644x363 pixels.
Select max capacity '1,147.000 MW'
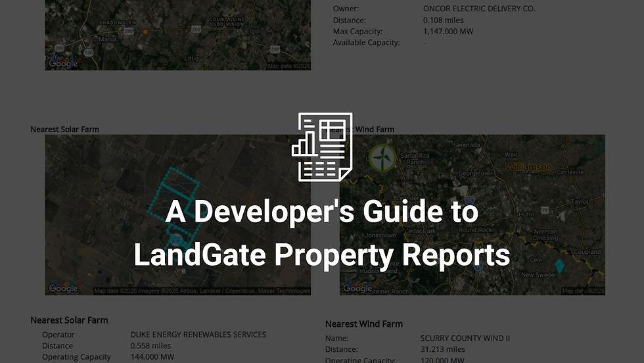[448, 32]
